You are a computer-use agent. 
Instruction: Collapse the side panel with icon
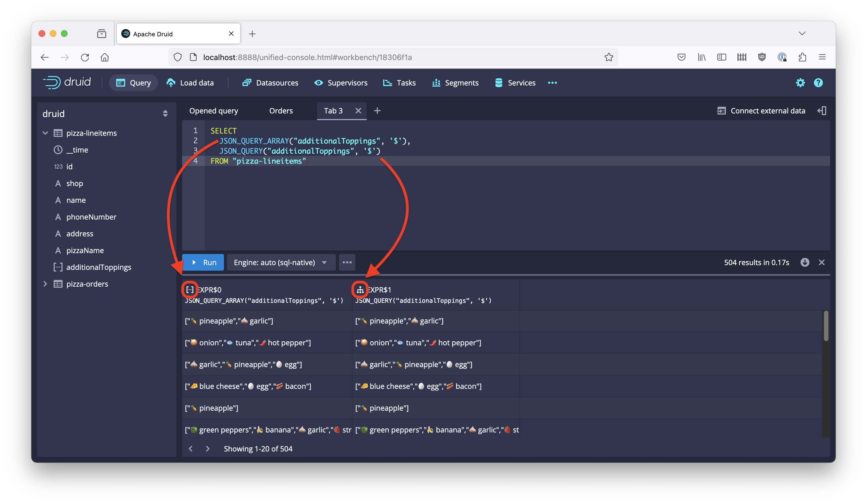click(x=821, y=111)
